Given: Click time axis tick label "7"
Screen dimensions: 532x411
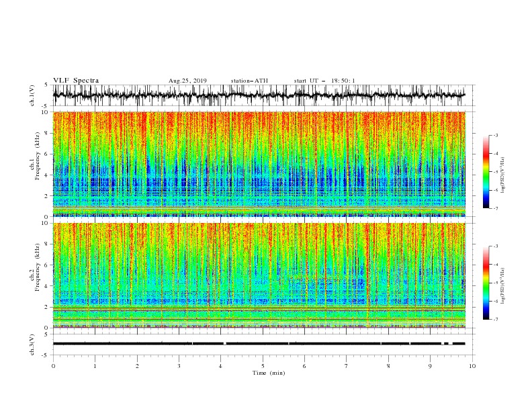Looking at the screenshot, I should pos(347,366).
